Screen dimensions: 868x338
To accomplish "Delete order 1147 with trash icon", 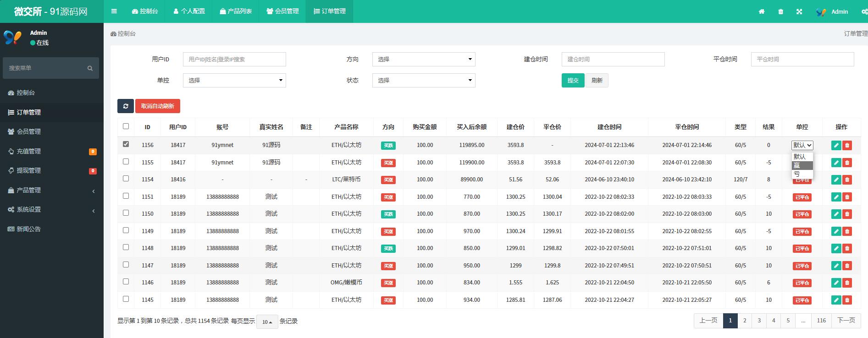I will (x=847, y=266).
